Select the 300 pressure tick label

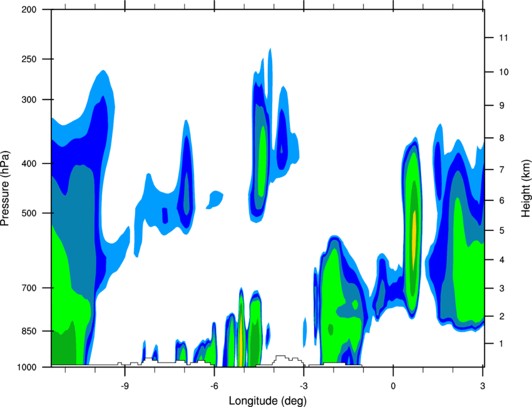[x=29, y=100]
